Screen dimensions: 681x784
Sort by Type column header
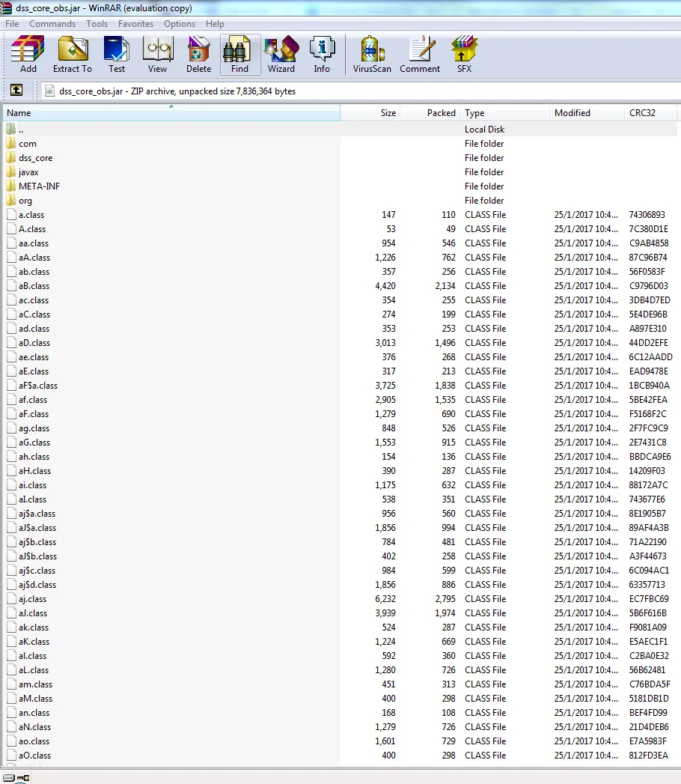click(x=504, y=112)
